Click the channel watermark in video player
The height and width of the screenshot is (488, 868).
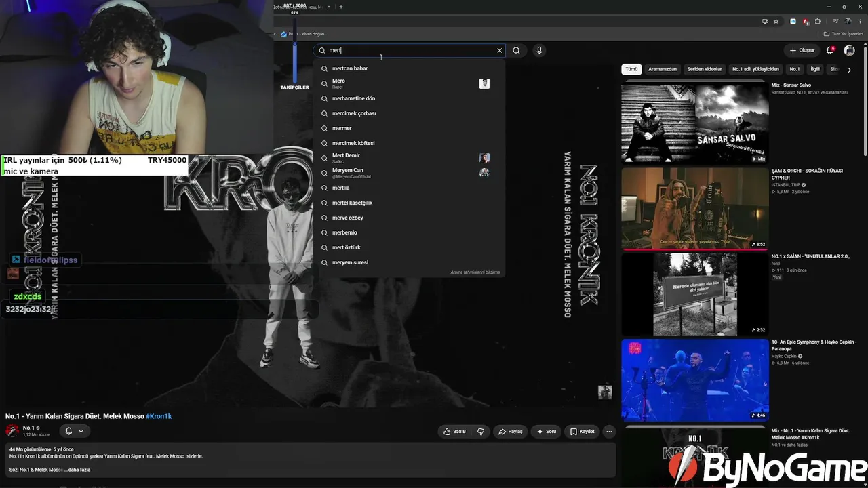[605, 392]
